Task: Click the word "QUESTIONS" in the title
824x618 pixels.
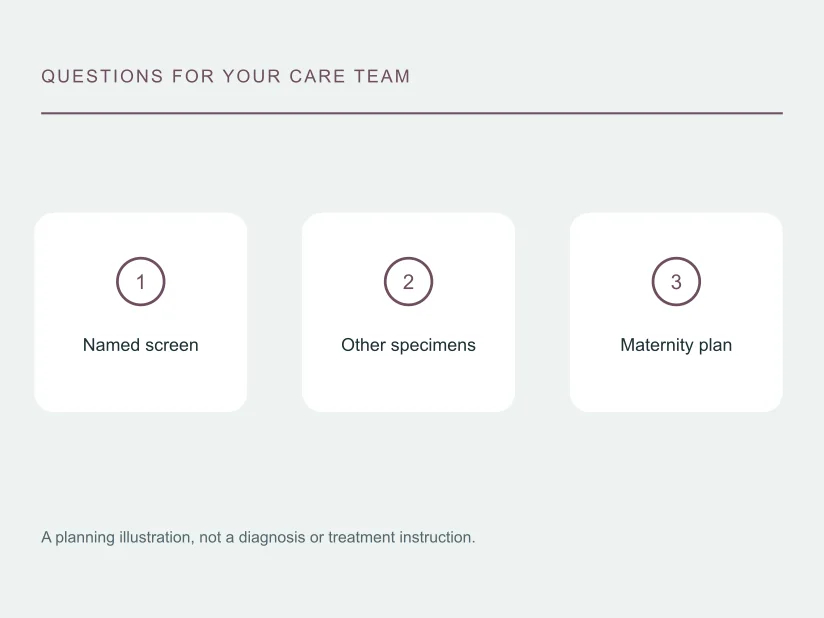Action: [x=102, y=76]
